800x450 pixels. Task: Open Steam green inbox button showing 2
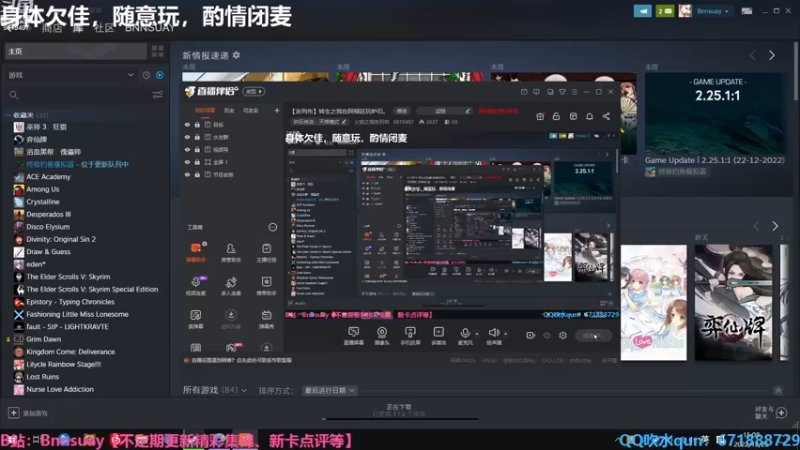pyautogui.click(x=665, y=11)
